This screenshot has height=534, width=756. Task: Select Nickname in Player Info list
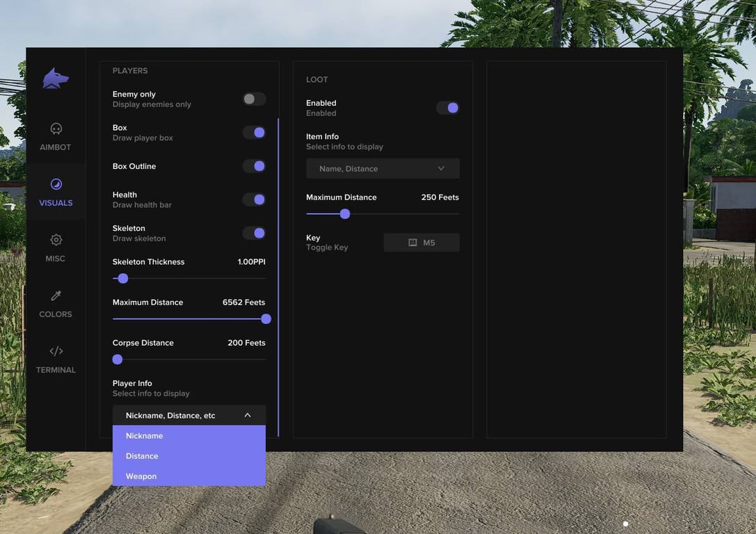189,436
